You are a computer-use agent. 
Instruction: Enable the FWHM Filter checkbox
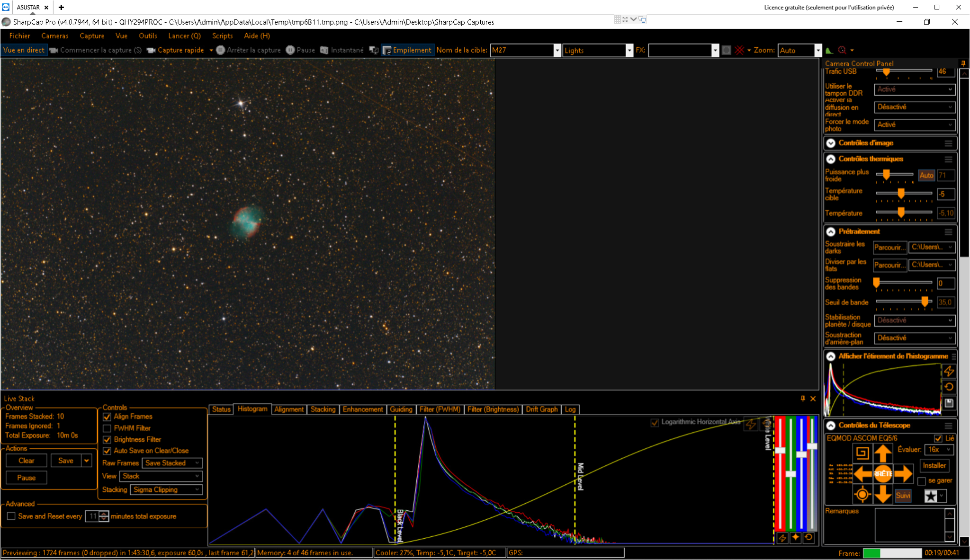tap(107, 428)
